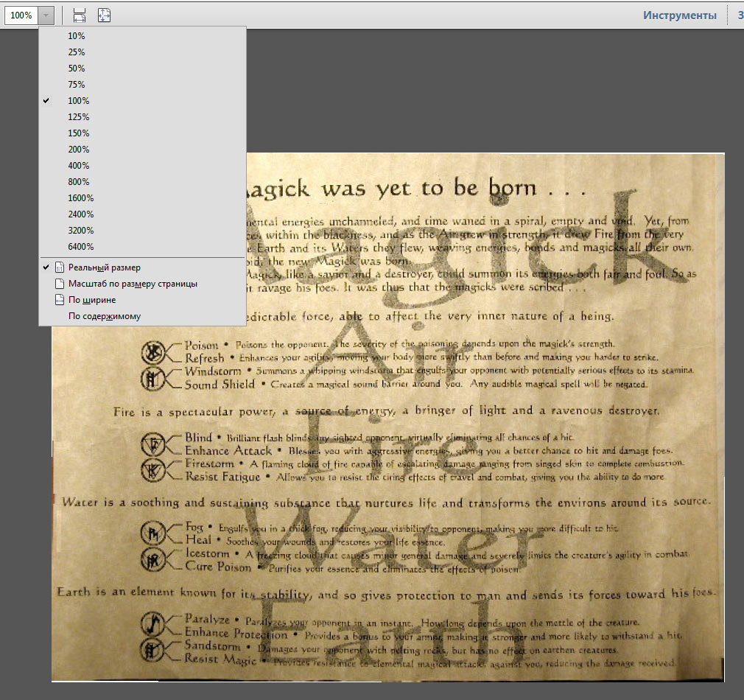744x700 pixels.
Task: Select 10% zoom level
Action: point(76,36)
